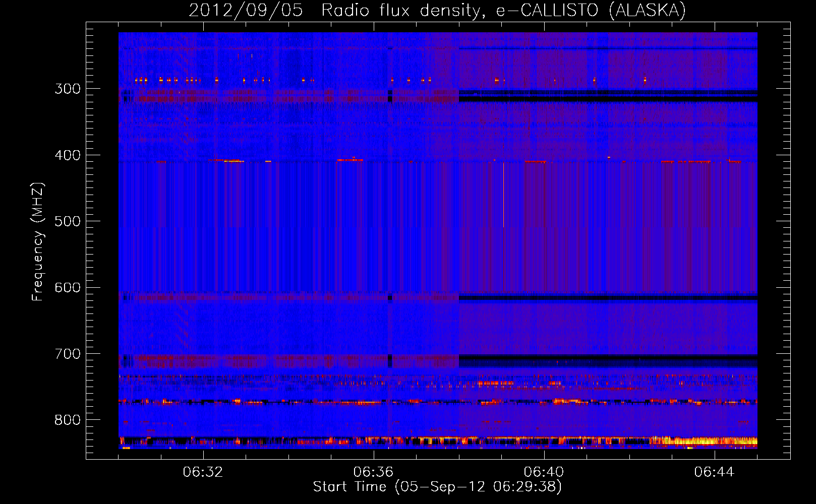816x504 pixels.
Task: Click the 06:40 time tick label
Action: (544, 472)
